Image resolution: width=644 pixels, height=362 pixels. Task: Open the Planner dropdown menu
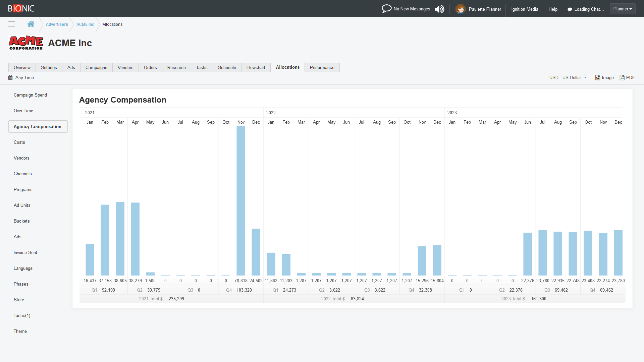[x=622, y=9]
